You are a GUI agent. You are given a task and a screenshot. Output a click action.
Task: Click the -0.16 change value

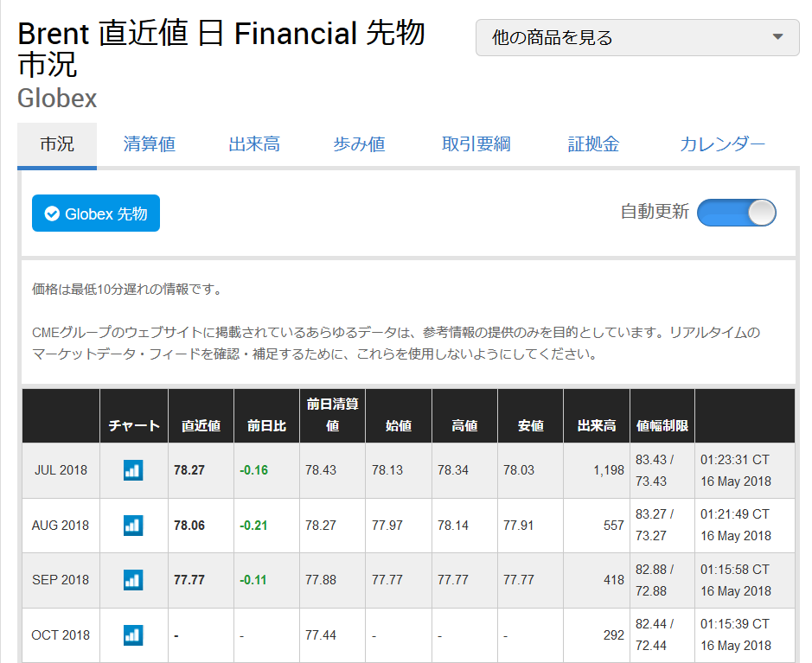(253, 470)
